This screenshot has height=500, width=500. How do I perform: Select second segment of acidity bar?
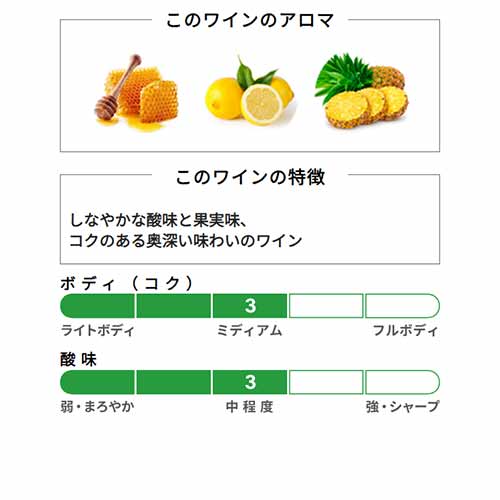(173, 382)
